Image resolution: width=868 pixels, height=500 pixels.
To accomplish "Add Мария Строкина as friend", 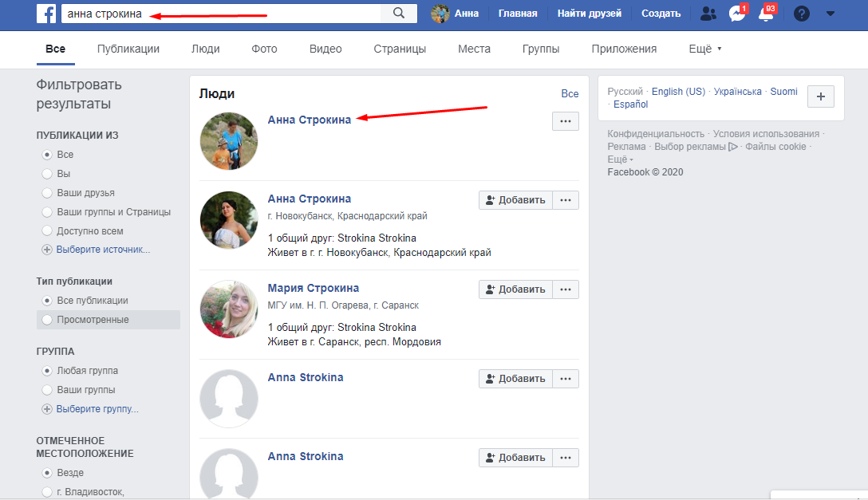I will click(515, 289).
